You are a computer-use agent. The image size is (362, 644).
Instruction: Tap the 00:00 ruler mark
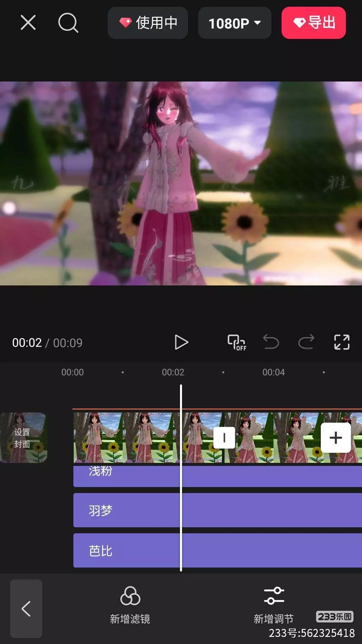[x=72, y=372]
